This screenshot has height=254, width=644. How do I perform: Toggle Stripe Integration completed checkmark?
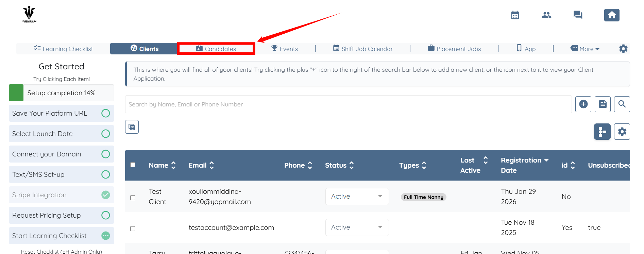[x=106, y=195]
